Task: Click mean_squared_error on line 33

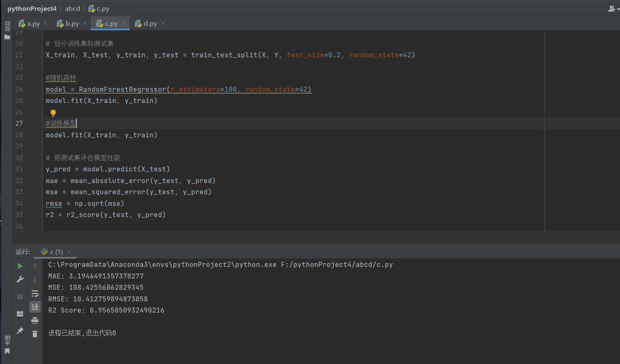Action: click(x=108, y=192)
